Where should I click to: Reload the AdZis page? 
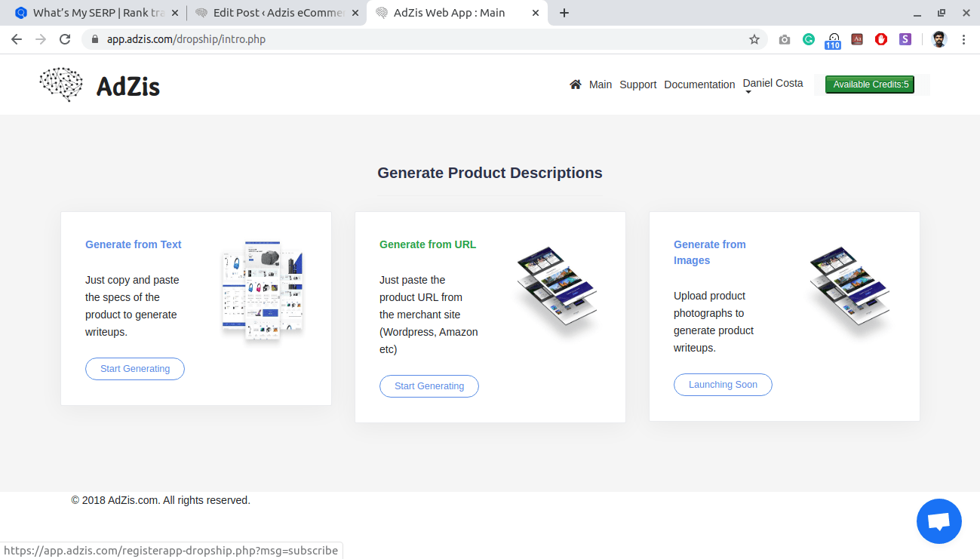[x=65, y=39]
